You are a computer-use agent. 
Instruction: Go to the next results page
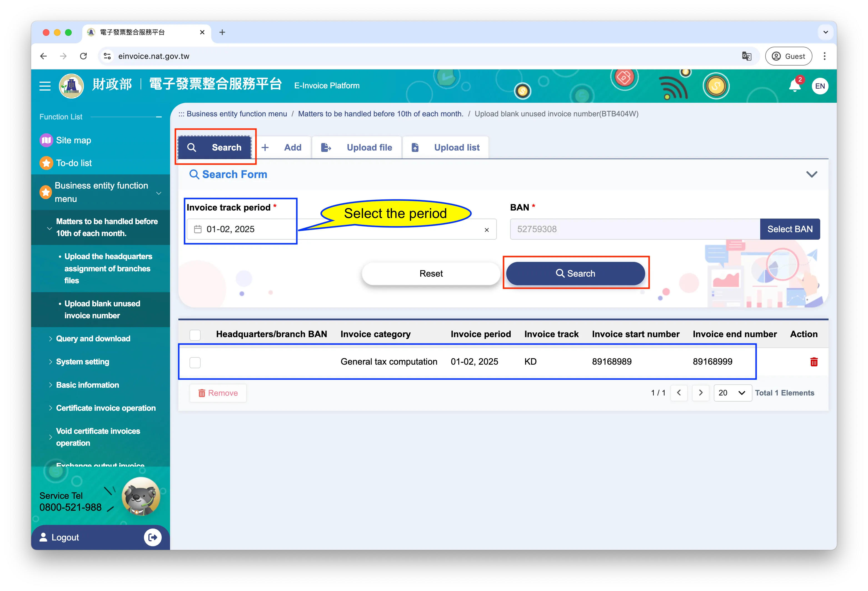[700, 393]
